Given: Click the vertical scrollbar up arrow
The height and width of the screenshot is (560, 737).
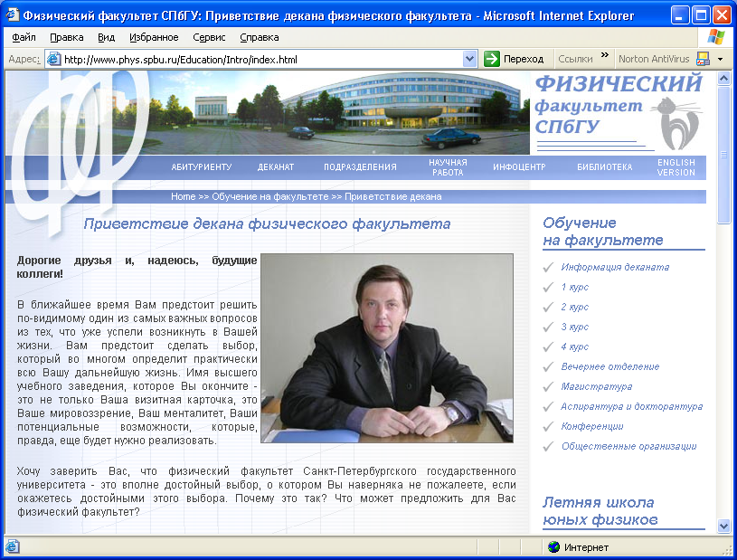Looking at the screenshot, I should click(723, 78).
